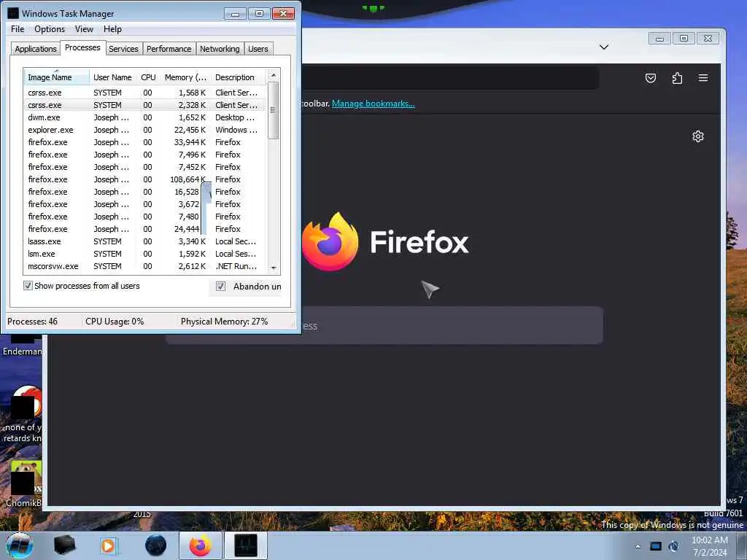Open Firefox Pocket save icon
This screenshot has width=747, height=560.
(650, 78)
